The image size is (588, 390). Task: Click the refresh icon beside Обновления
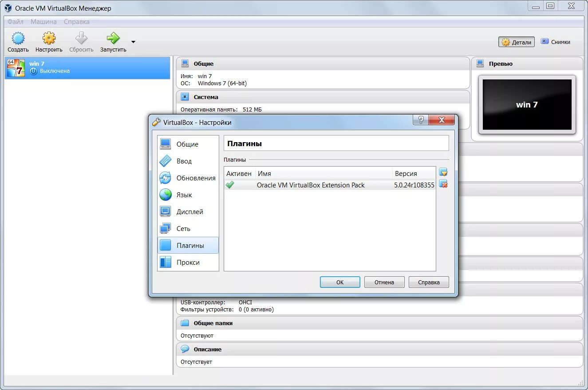point(166,178)
